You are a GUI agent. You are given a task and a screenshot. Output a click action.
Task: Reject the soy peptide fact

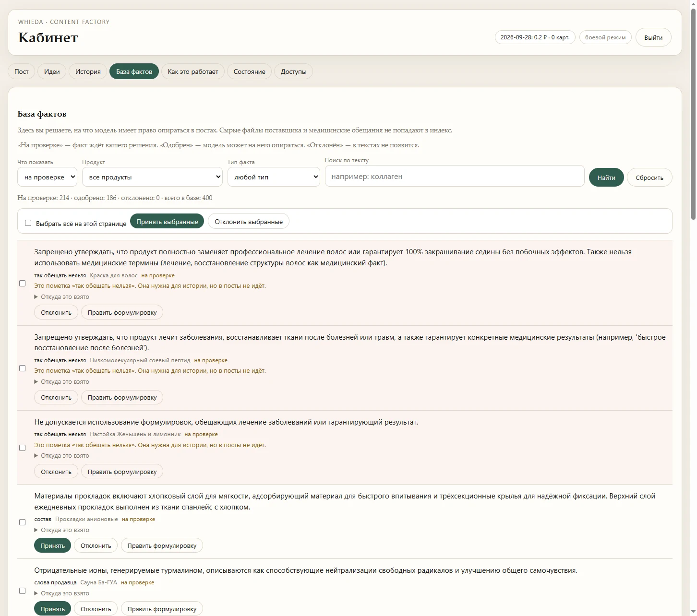(56, 397)
